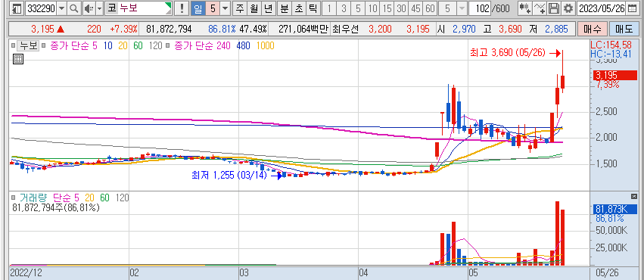644x280 pixels.
Task: Click the add indicator line icon
Action: (540, 8)
